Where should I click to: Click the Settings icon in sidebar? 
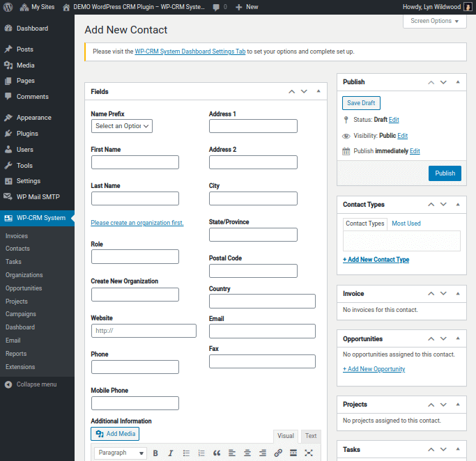tap(8, 181)
